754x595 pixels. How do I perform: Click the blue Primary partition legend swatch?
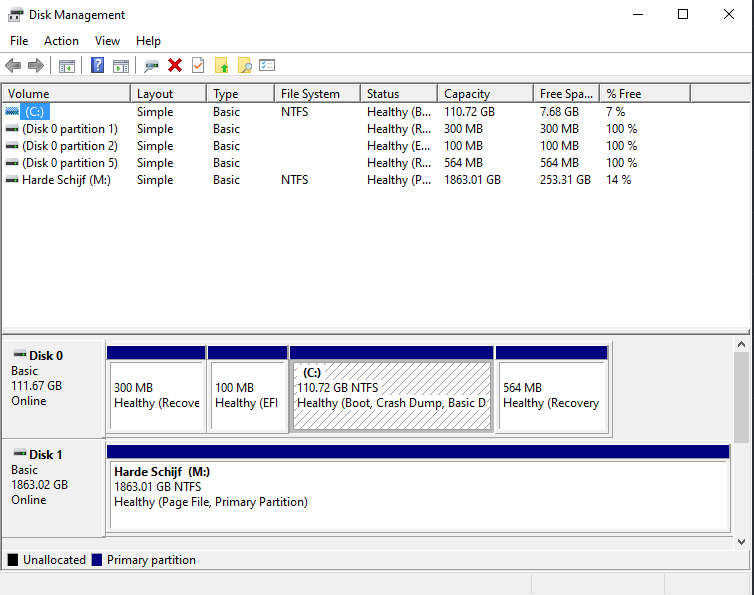tap(97, 560)
